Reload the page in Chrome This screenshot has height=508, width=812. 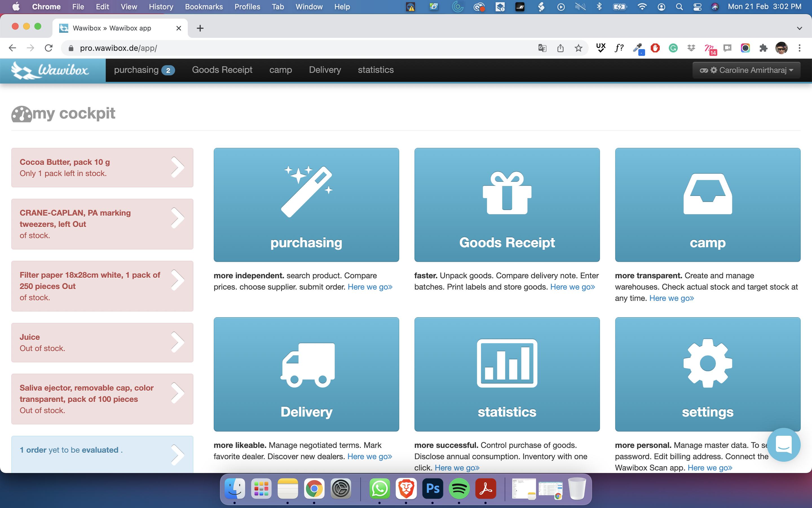[49, 48]
